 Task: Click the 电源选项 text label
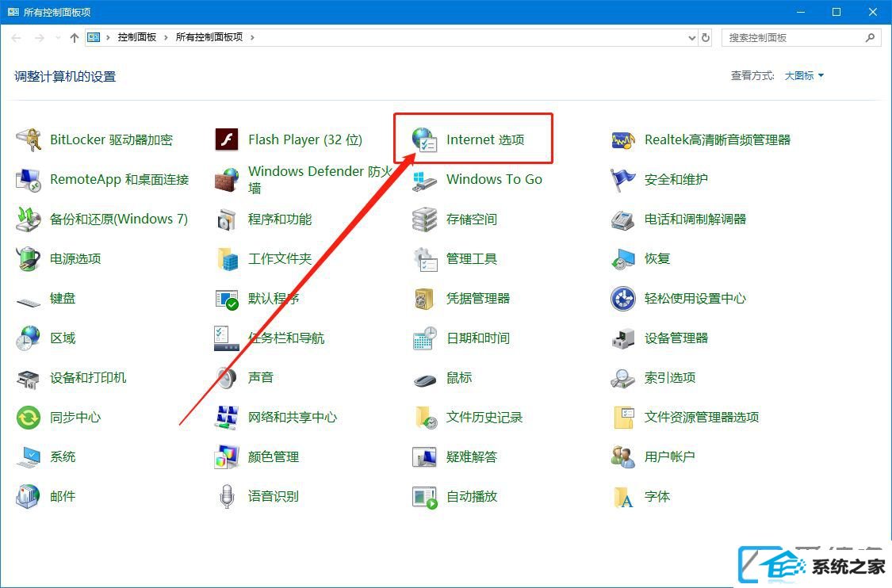point(75,259)
